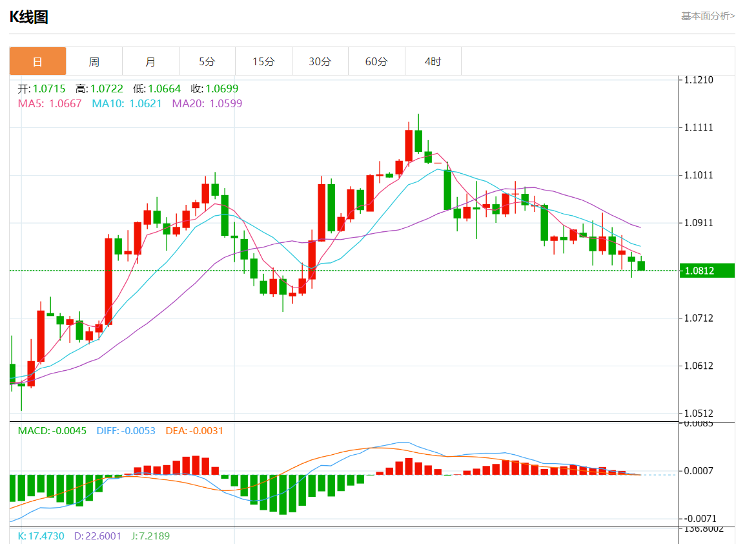This screenshot has height=544, width=756.
Task: Click the DEA indicator value
Action: tap(194, 431)
